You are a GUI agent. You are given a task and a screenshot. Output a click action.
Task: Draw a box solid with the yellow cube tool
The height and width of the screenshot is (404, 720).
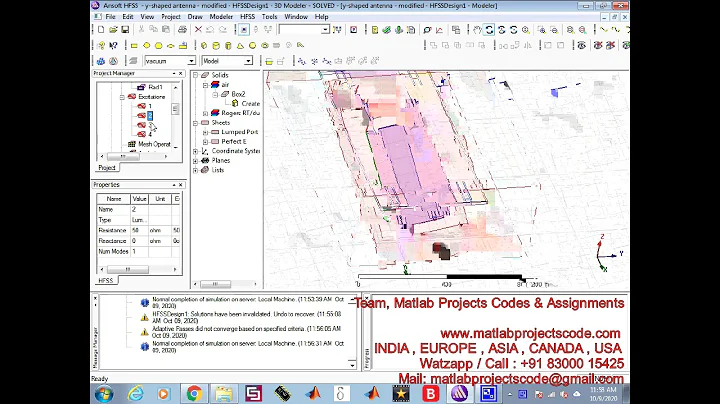click(204, 45)
